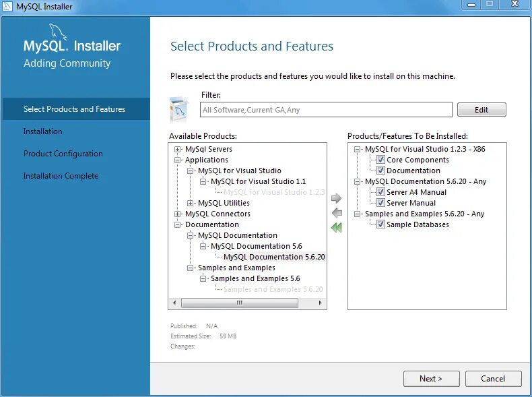
Task: Click the MySQL dolphin logo in sidebar
Action: tap(58, 32)
